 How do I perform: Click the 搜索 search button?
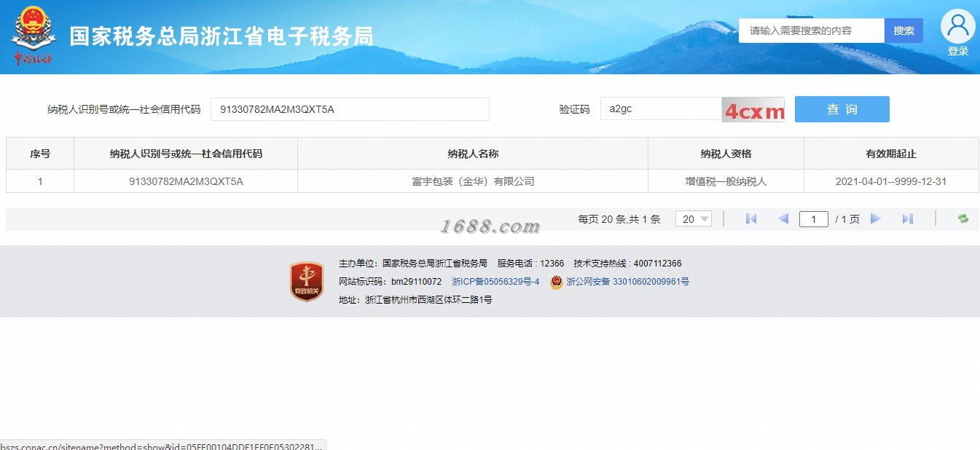tap(903, 31)
